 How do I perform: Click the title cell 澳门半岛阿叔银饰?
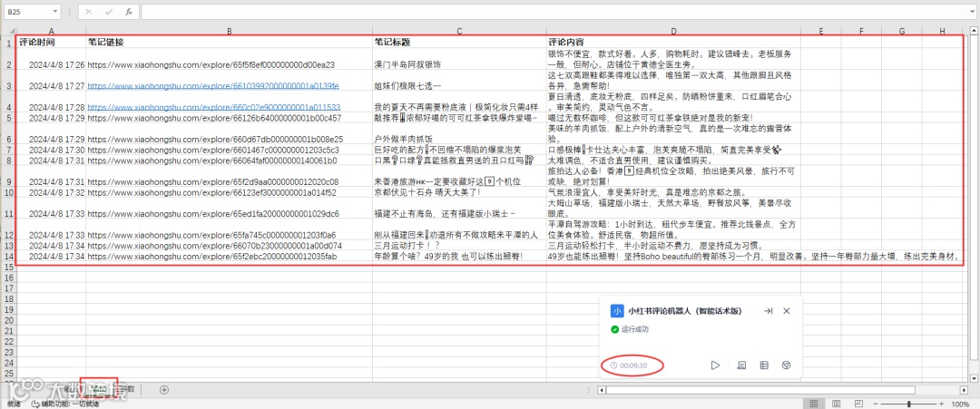[x=459, y=60]
